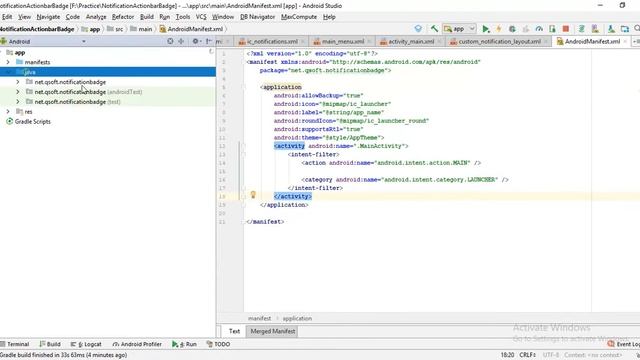Open the app run configuration dropdown

(x=460, y=29)
